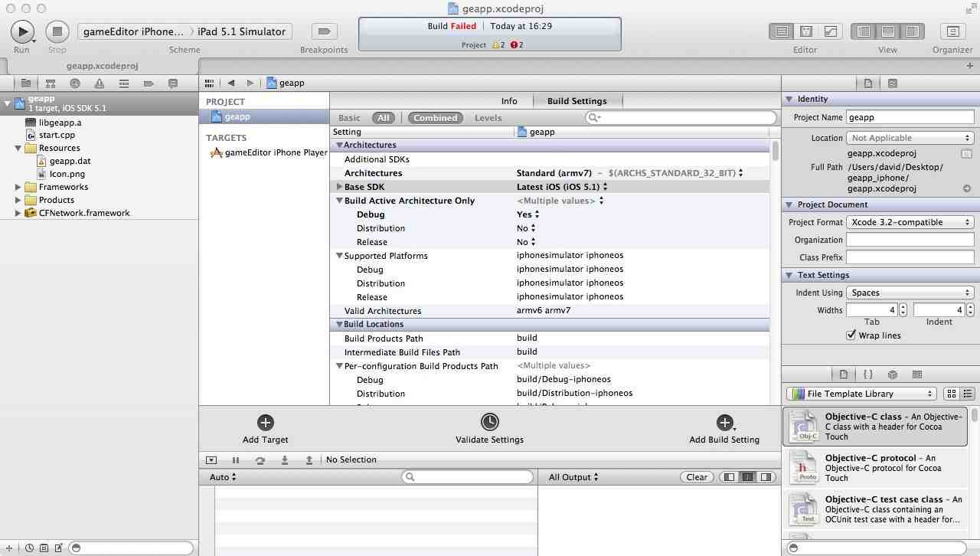Switch library to list view
Viewport: 980px width, 556px height.
967,394
